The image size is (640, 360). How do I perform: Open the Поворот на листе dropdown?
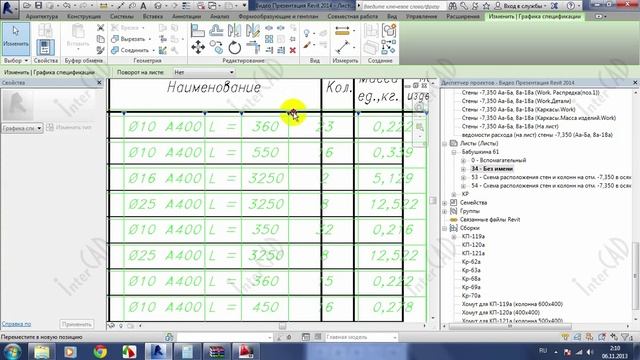[204, 72]
